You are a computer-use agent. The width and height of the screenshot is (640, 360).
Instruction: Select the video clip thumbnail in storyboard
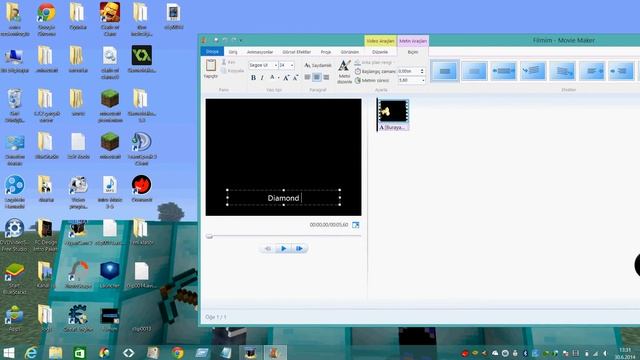[393, 111]
